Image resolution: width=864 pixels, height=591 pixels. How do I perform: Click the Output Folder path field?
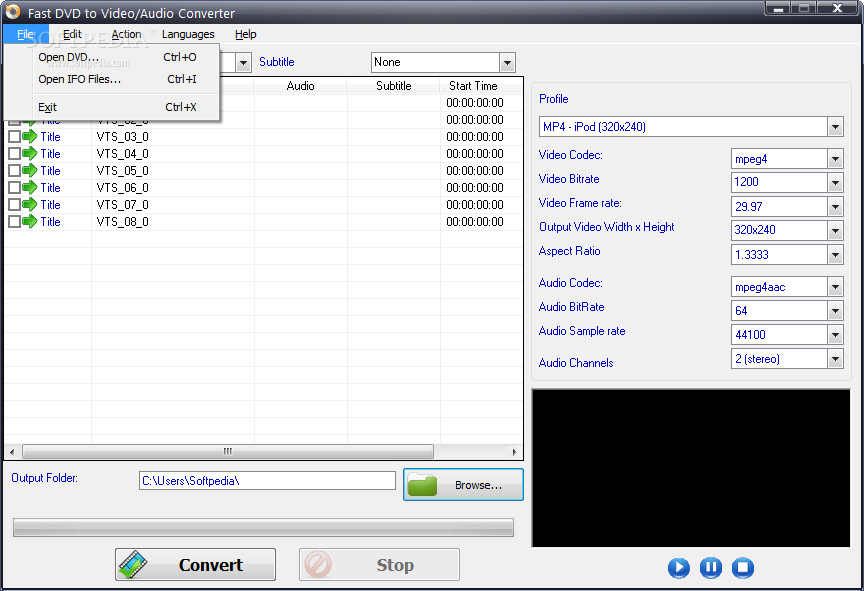267,480
